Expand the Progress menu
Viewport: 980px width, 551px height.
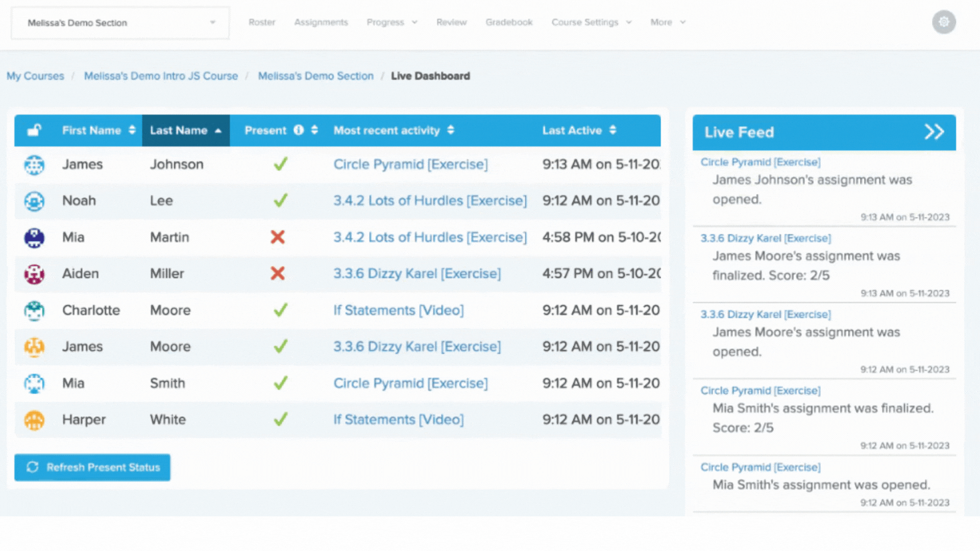point(391,22)
